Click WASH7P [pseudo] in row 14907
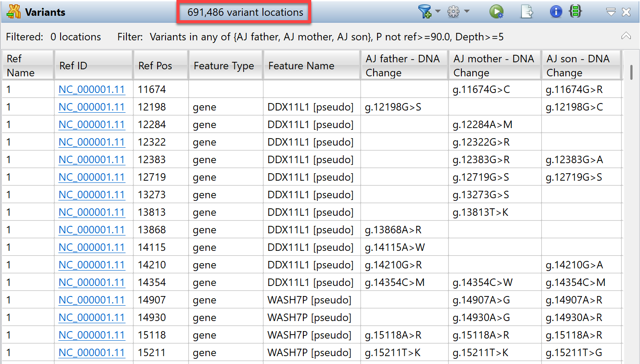640x364 pixels. [309, 300]
